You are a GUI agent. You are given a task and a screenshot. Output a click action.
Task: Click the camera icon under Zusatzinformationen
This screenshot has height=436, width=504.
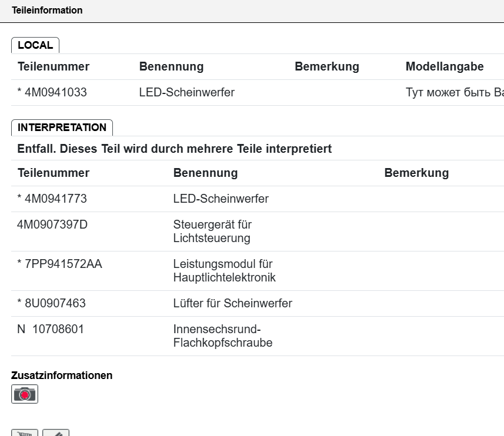25,394
